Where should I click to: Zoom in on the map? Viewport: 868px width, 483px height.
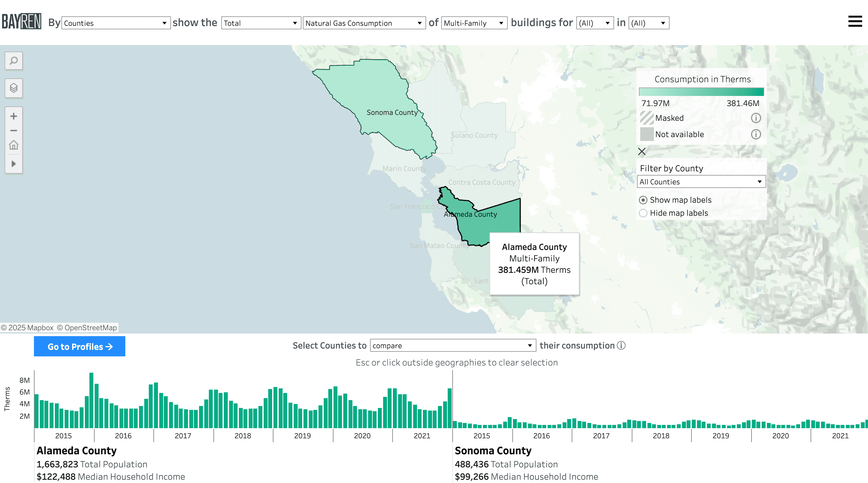[14, 116]
